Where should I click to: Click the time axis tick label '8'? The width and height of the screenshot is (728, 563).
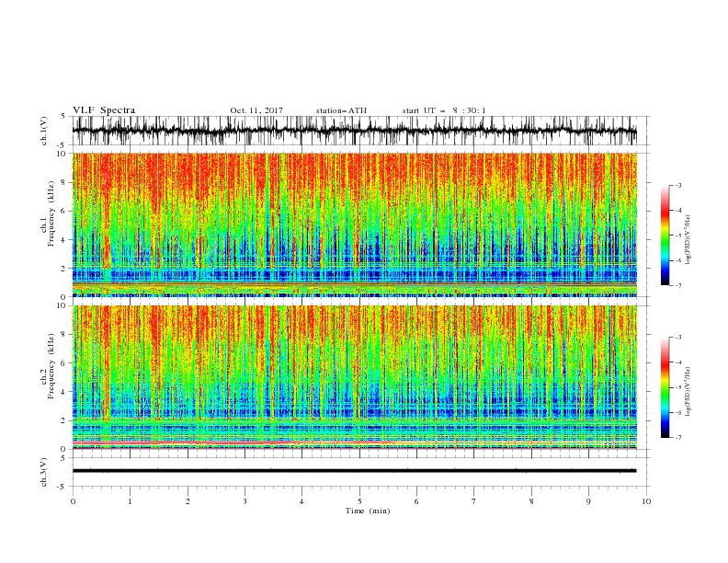[x=531, y=501]
